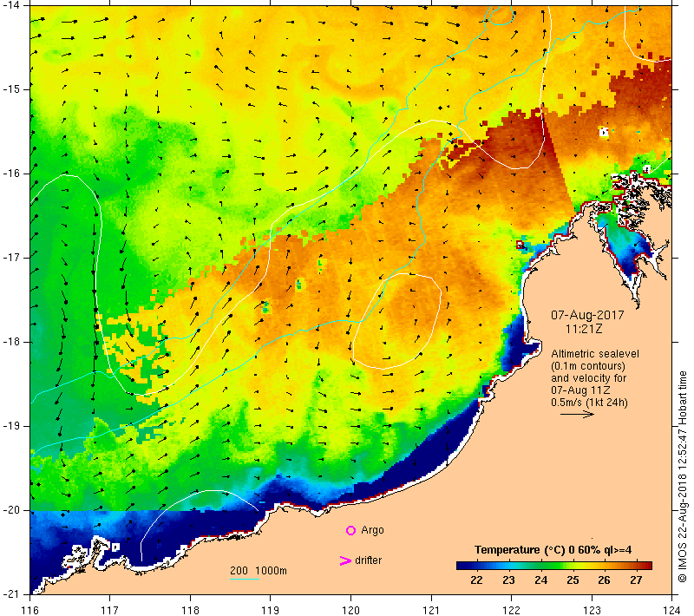694x616 pixels.
Task: Click the vertical IMOS copyright timestamp text
Action: (x=683, y=477)
